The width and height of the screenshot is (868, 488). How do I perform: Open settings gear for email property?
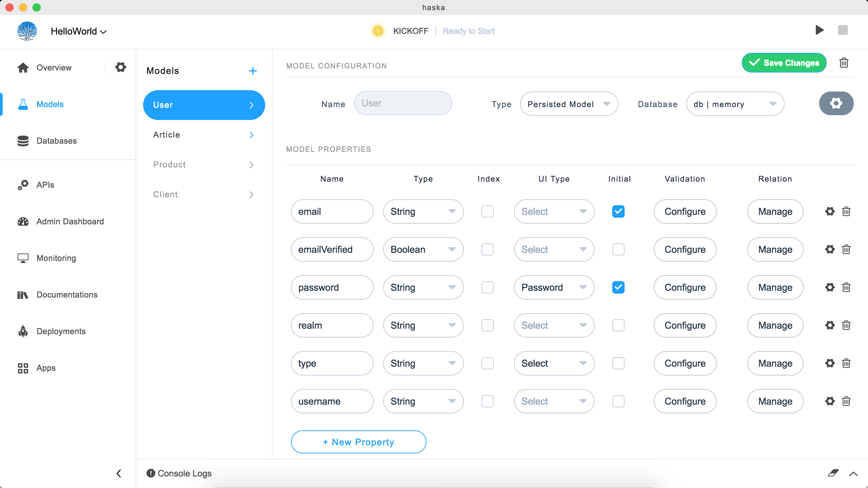(830, 211)
